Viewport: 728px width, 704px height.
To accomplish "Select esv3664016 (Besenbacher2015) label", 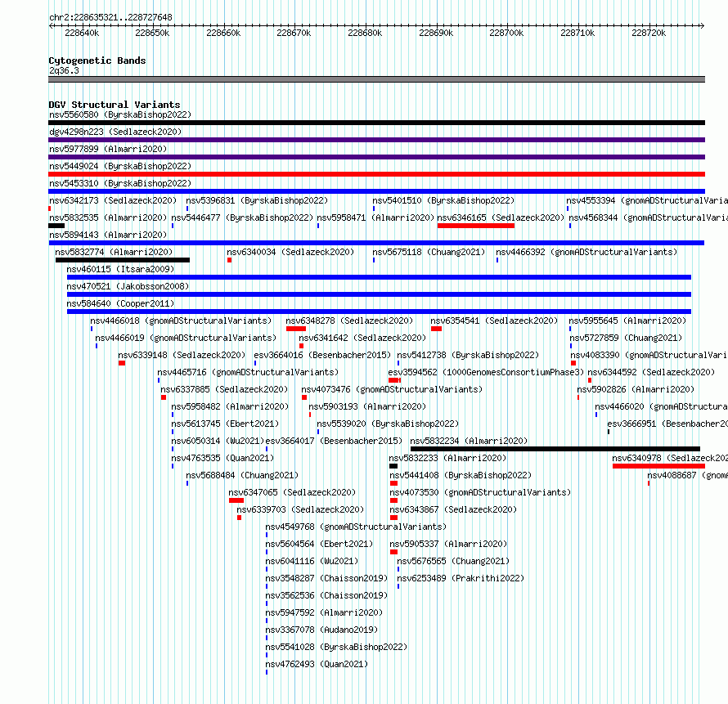I will coord(322,355).
